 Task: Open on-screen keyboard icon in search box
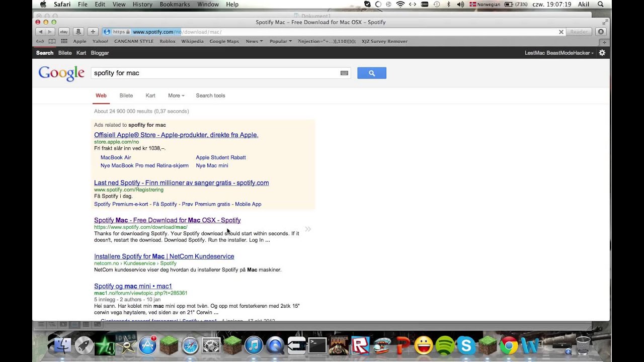pyautogui.click(x=344, y=73)
